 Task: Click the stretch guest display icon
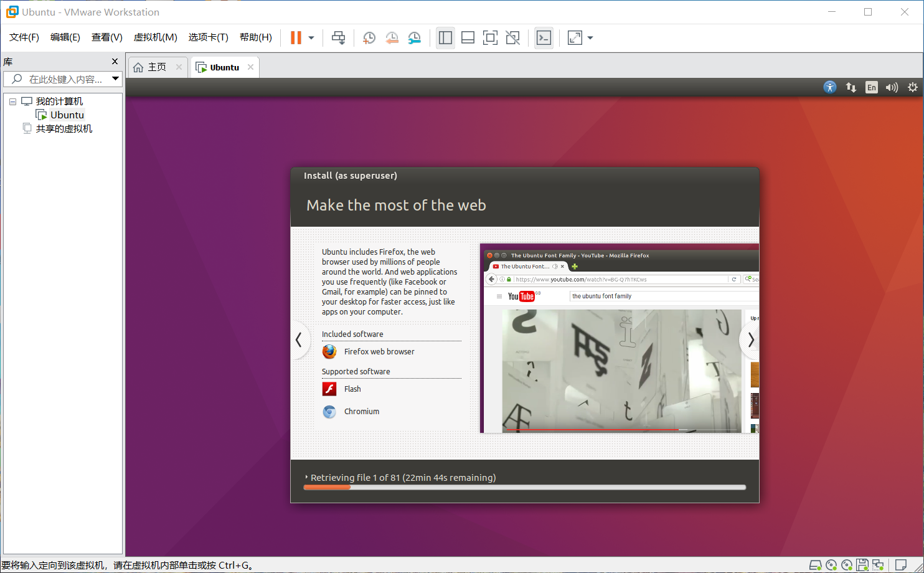[x=575, y=38]
